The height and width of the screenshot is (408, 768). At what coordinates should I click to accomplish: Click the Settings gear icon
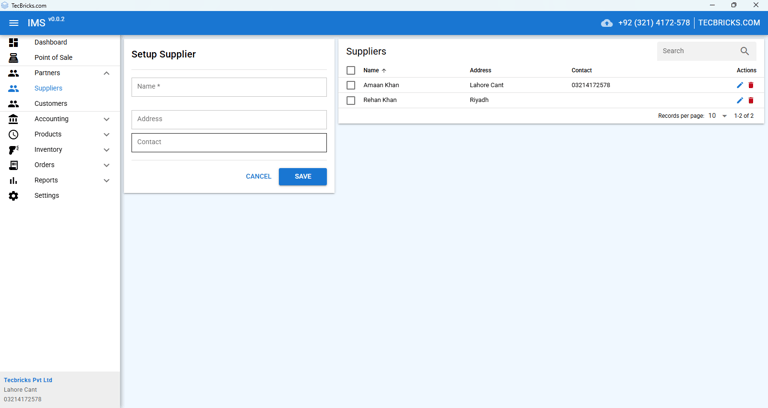pos(14,196)
